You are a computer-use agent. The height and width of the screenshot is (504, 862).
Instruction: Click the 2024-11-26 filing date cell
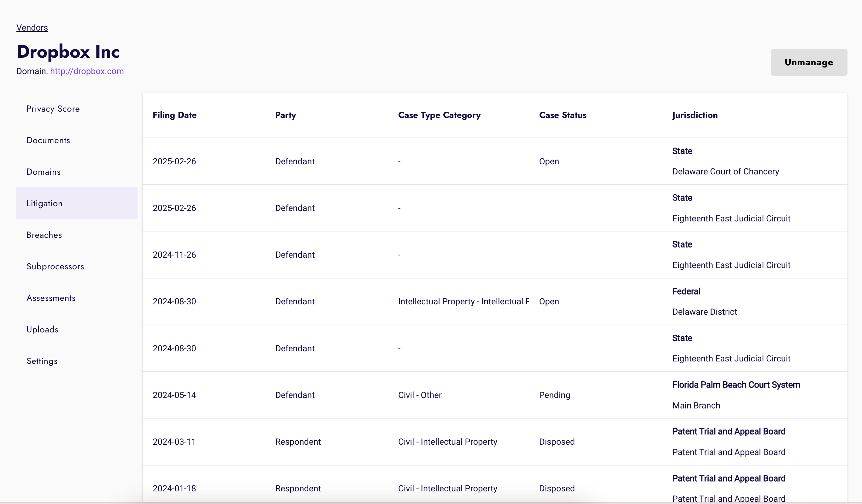(x=174, y=255)
